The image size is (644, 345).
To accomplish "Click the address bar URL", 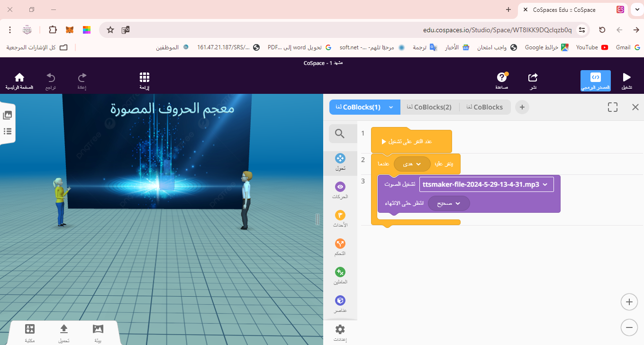I will point(497,30).
